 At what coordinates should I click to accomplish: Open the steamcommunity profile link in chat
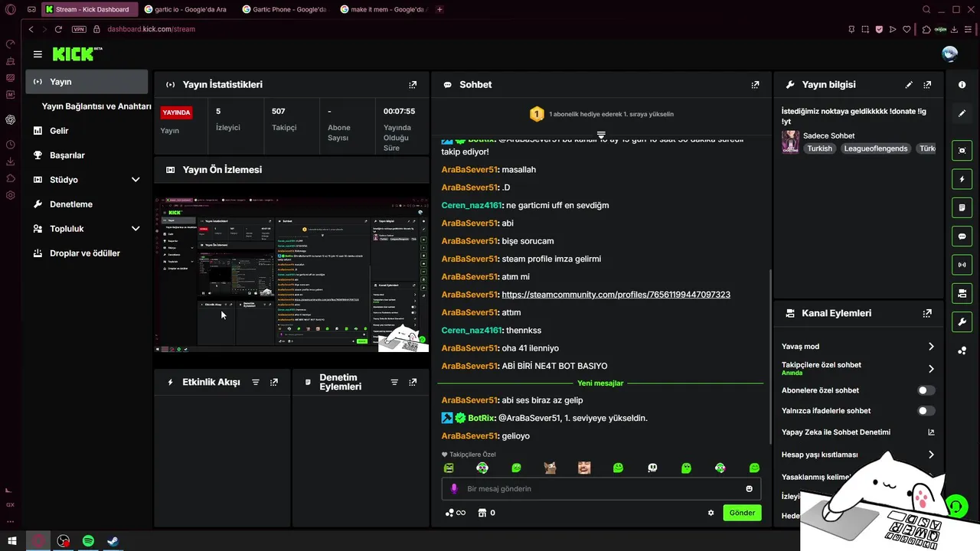coord(616,295)
